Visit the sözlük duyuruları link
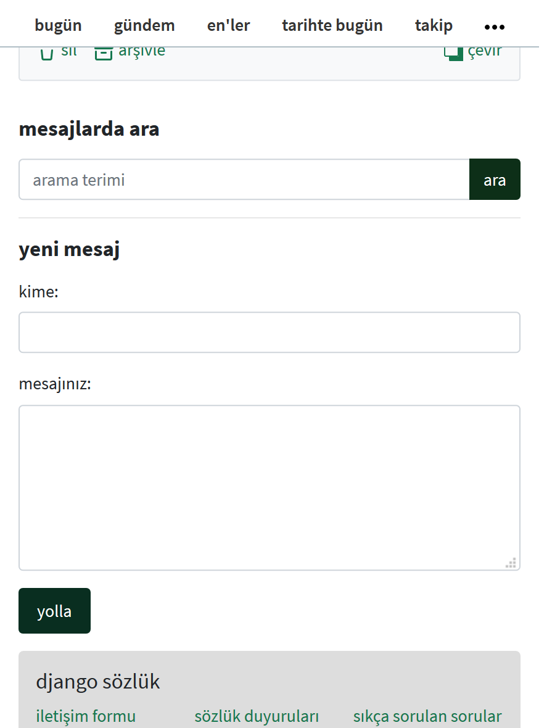This screenshot has width=560, height=728. pyautogui.click(x=257, y=716)
